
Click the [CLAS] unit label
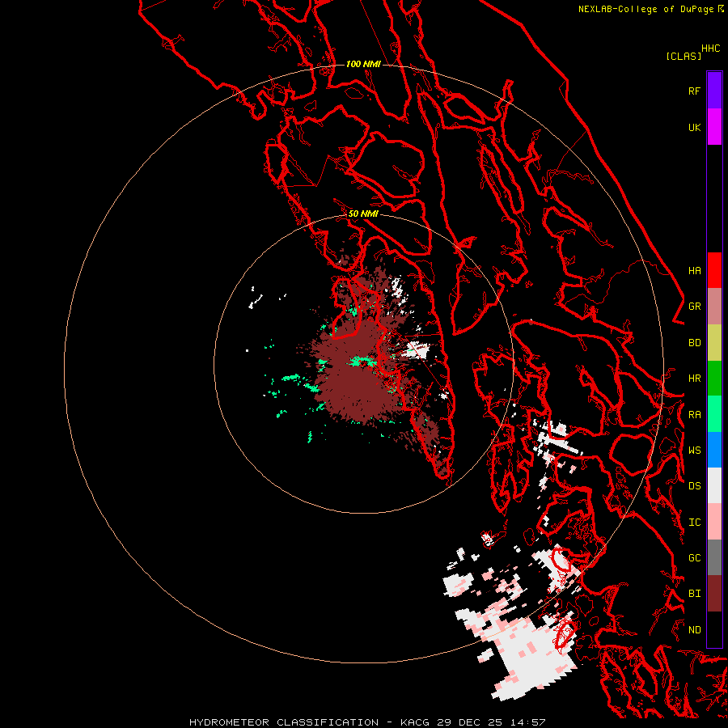(684, 56)
